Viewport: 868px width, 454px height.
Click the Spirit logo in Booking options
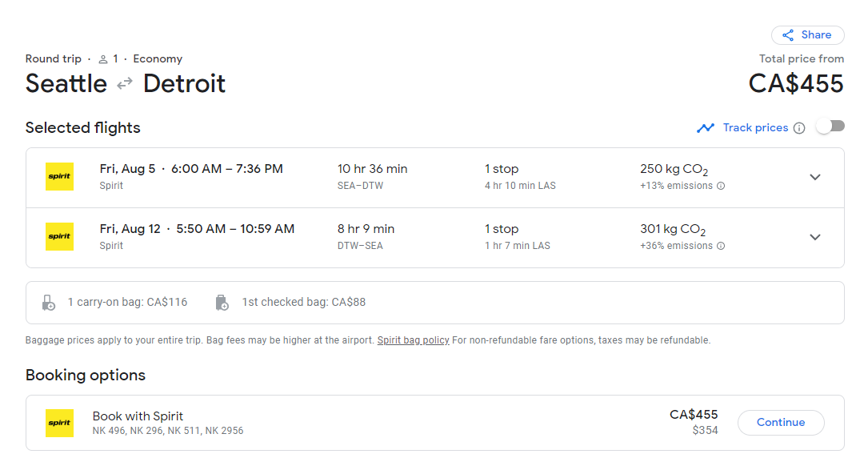coord(59,423)
